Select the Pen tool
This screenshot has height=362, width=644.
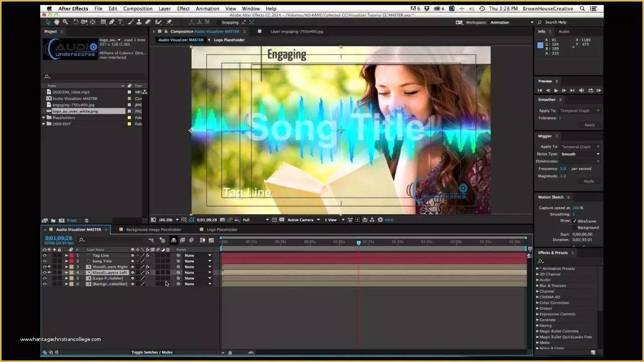click(112, 22)
